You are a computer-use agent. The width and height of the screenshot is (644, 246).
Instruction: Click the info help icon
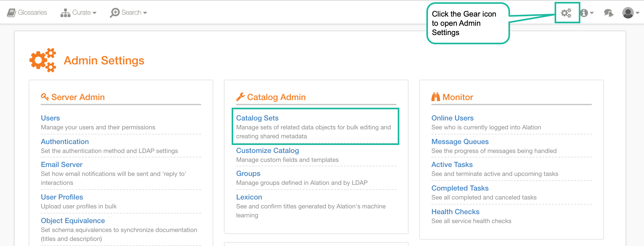click(584, 13)
